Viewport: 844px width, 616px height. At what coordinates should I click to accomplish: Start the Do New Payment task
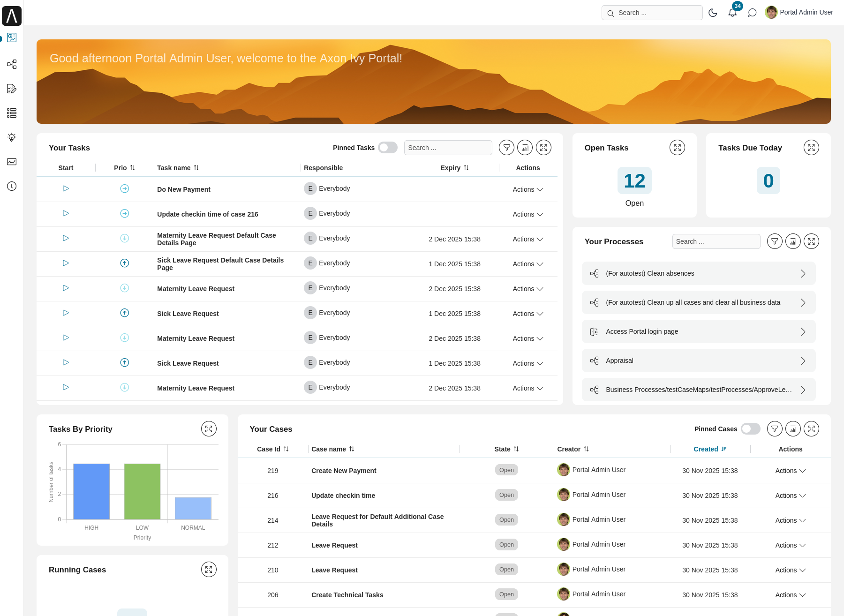tap(65, 188)
